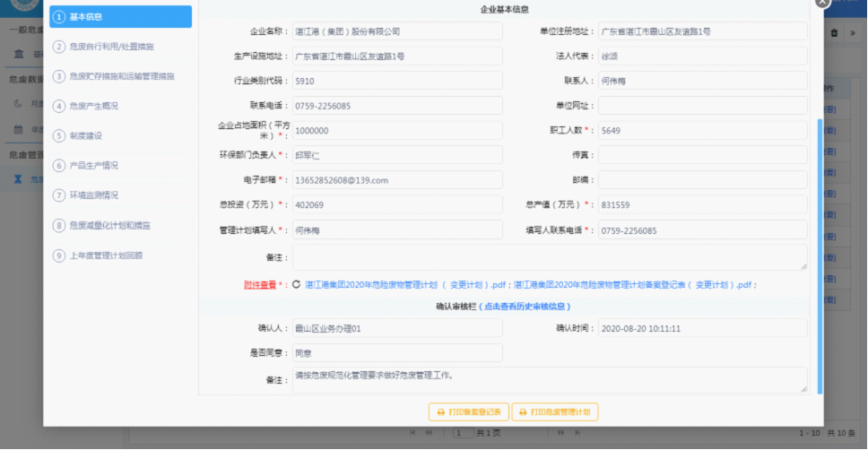Click the 确认时间 field
868x450 pixels.
702,328
